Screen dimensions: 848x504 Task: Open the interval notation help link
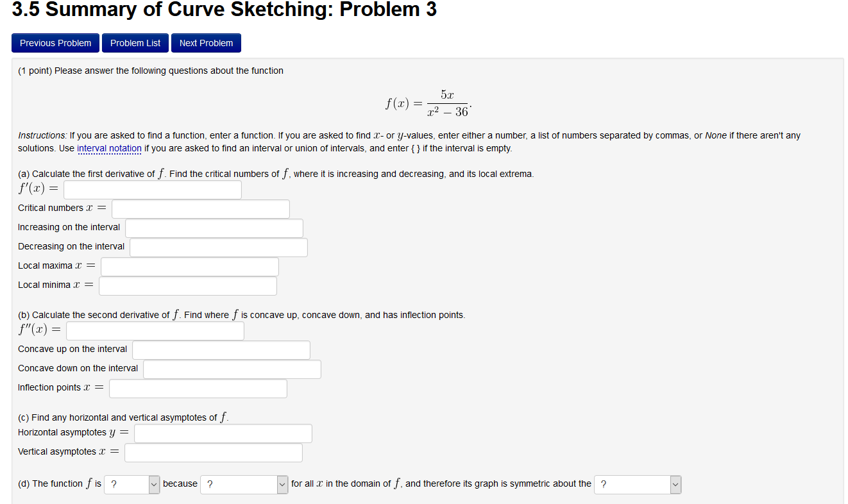coord(109,149)
